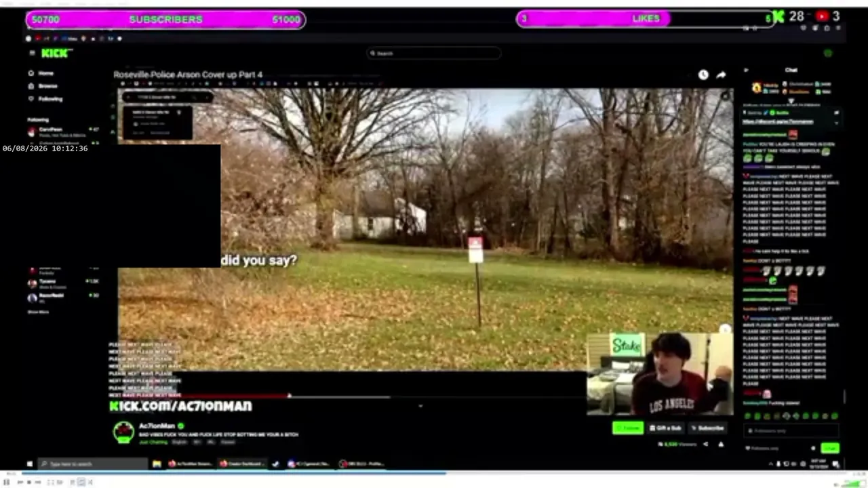
Task: Open Following in the Kick sidebar
Action: click(45, 99)
